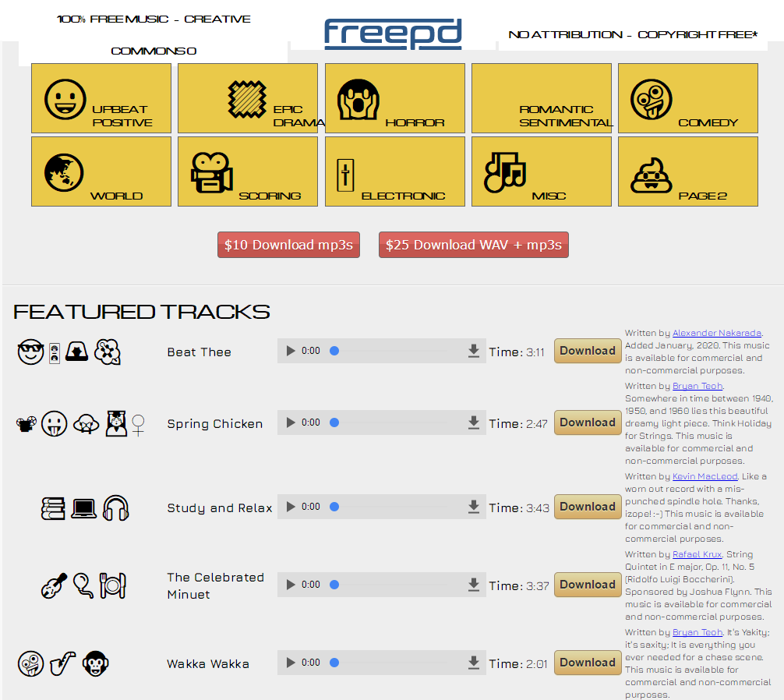Open Bryan Teoh link under Wakka Wakka
This screenshot has height=700, width=784.
coord(697,632)
